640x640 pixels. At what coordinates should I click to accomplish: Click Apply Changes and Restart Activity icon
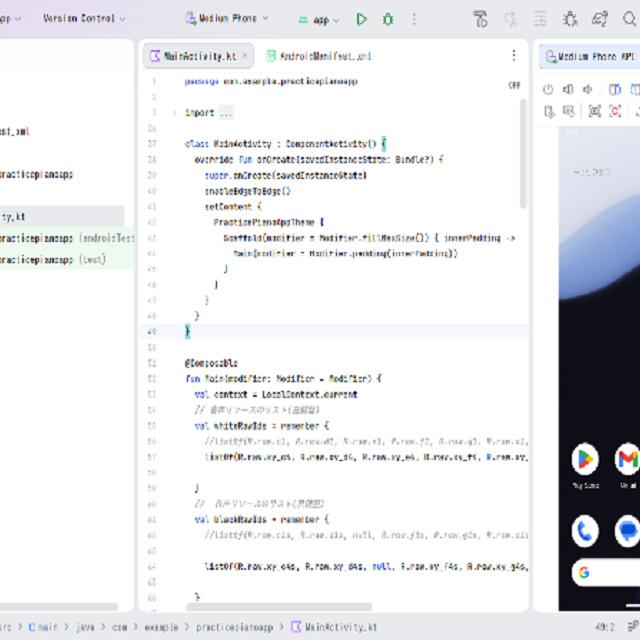pos(480,19)
